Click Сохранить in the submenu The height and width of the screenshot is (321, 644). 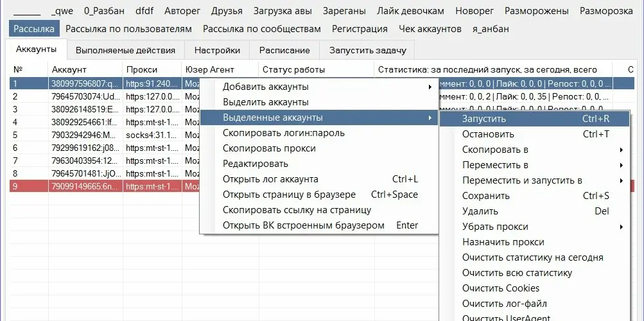click(x=535, y=196)
